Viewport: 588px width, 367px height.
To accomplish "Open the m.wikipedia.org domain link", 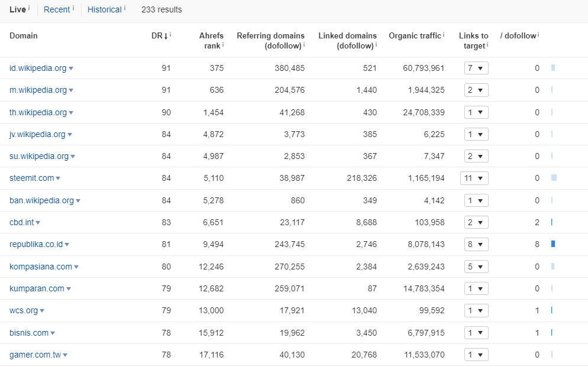I will tap(38, 90).
